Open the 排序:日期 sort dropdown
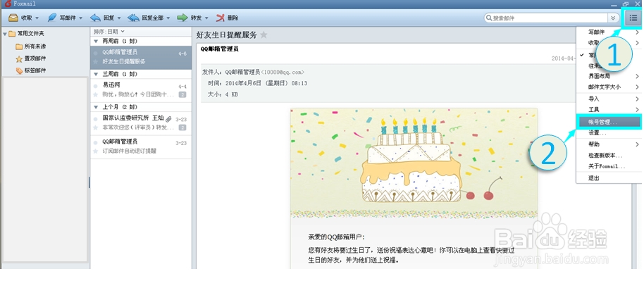The height and width of the screenshot is (281, 644). pyautogui.click(x=109, y=32)
